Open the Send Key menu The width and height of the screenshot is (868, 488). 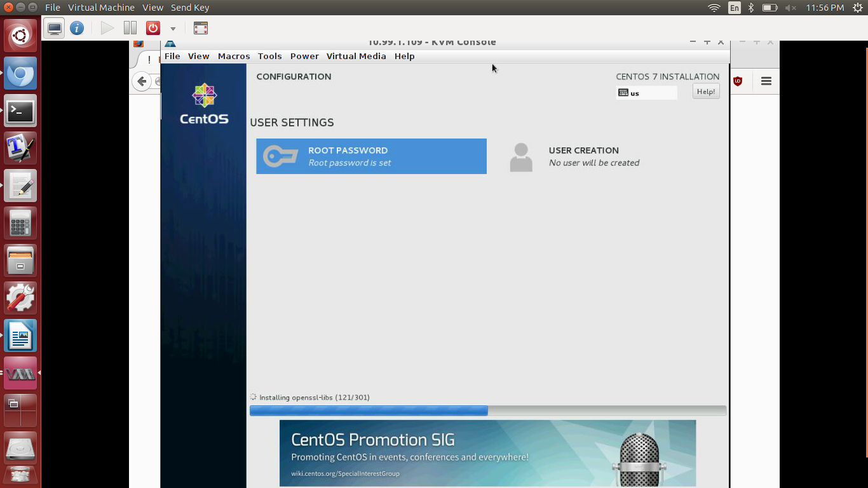pyautogui.click(x=190, y=8)
